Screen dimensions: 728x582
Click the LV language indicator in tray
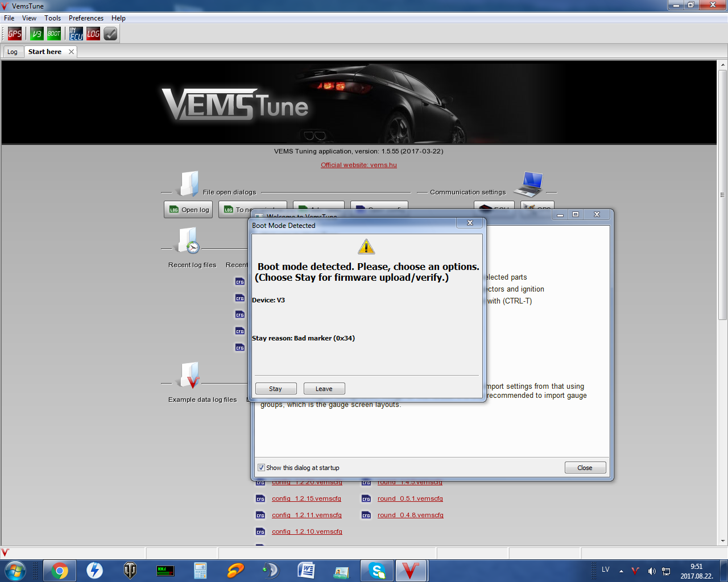606,569
